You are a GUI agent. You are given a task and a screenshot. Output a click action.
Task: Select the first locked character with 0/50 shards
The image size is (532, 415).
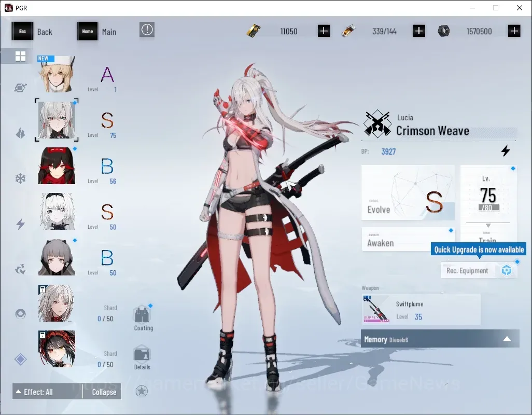57,303
